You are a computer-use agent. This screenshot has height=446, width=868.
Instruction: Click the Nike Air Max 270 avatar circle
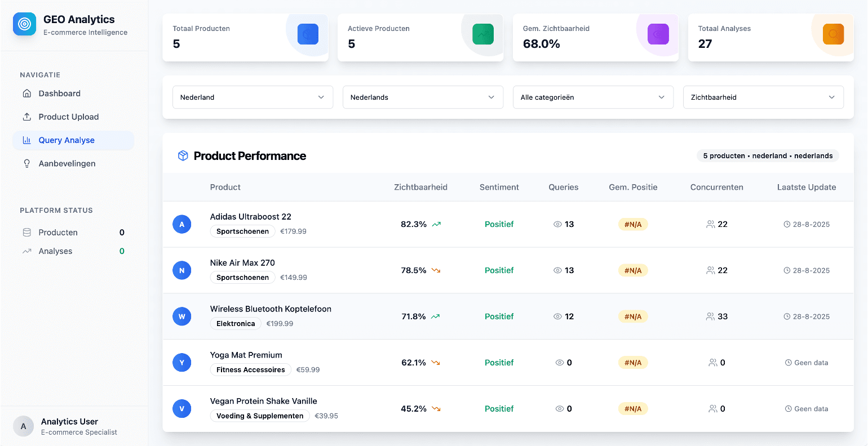[x=181, y=270]
